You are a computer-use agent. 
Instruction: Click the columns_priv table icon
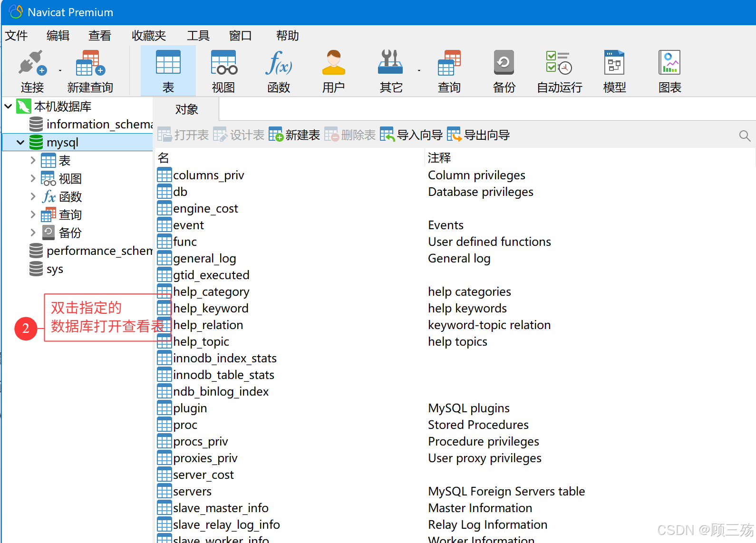165,175
